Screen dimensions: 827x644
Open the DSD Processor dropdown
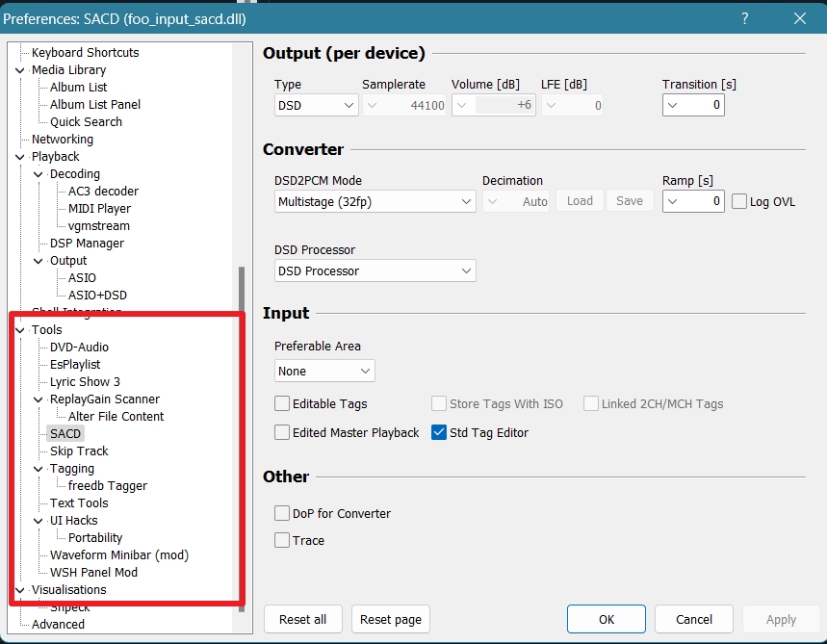[375, 271]
